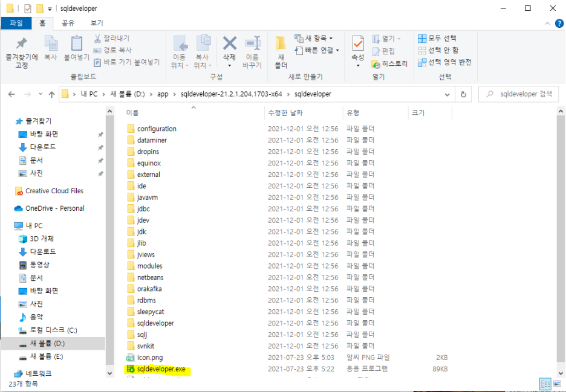Open Creative Cloud Files in the sidebar
Viewport: 566px width, 392px height.
click(x=49, y=191)
